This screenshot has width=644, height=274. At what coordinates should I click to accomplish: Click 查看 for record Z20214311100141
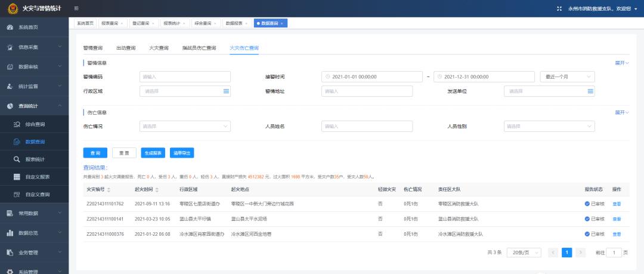point(617,219)
